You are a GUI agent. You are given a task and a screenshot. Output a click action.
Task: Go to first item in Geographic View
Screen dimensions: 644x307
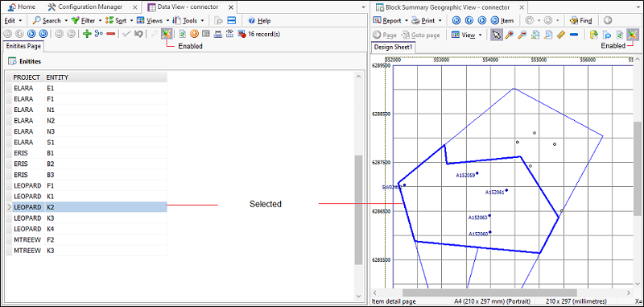(456, 21)
